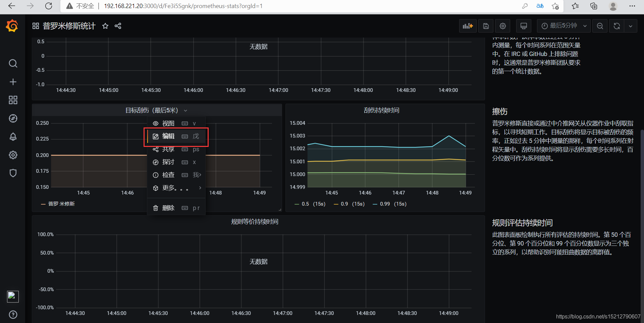Select 编辑 in the panel menu
644x323 pixels.
176,136
